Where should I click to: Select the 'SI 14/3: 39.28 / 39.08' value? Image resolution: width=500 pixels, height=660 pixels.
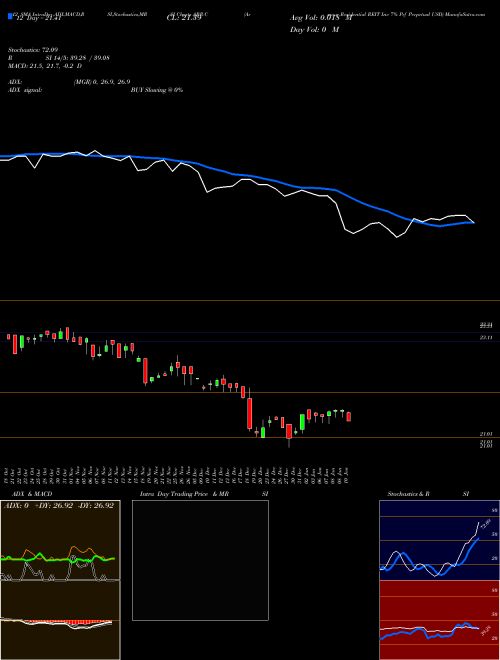pos(78,58)
